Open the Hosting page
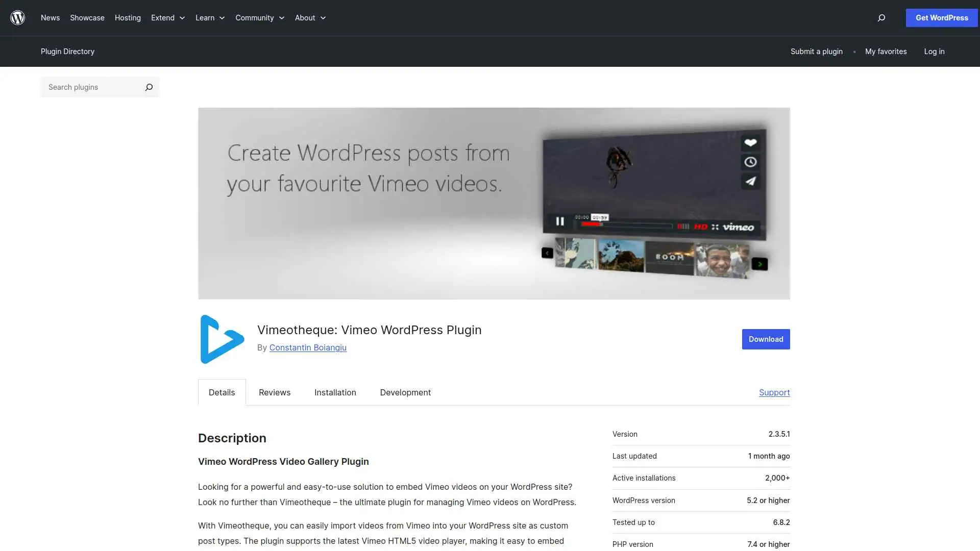 point(128,17)
